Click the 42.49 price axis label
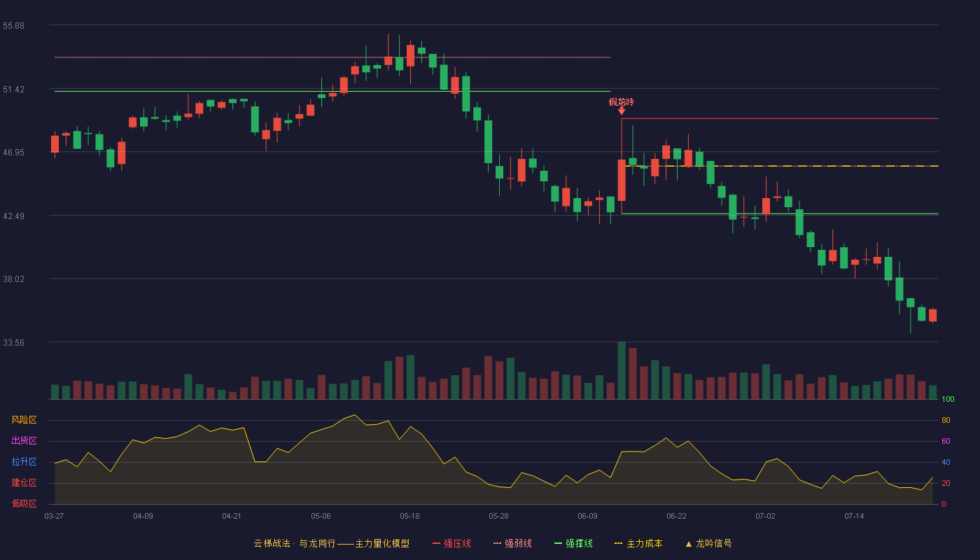This screenshot has width=980, height=560. (13, 216)
